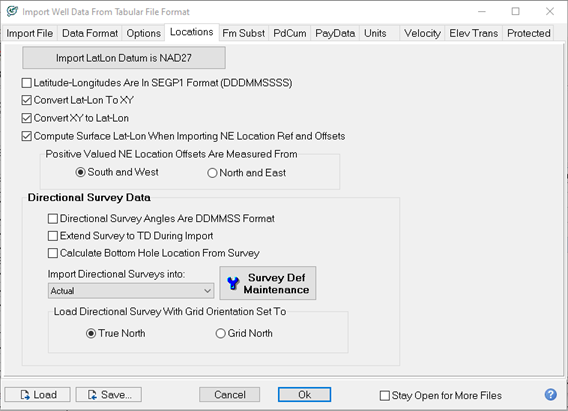Click the Cancel button
568x411 pixels.
point(230,395)
